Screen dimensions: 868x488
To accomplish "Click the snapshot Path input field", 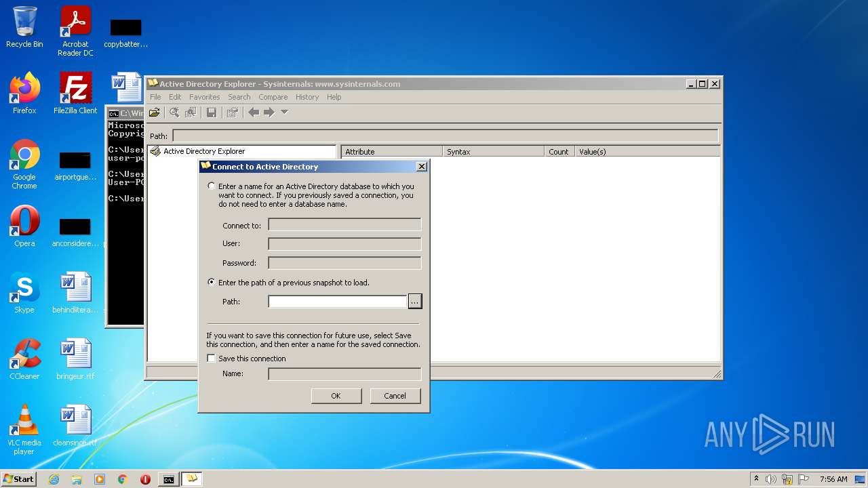I will click(337, 302).
